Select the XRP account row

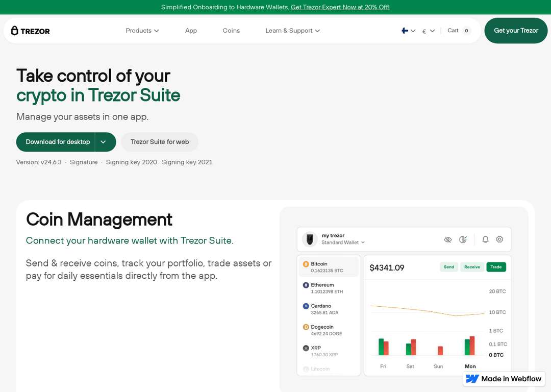tap(329, 351)
